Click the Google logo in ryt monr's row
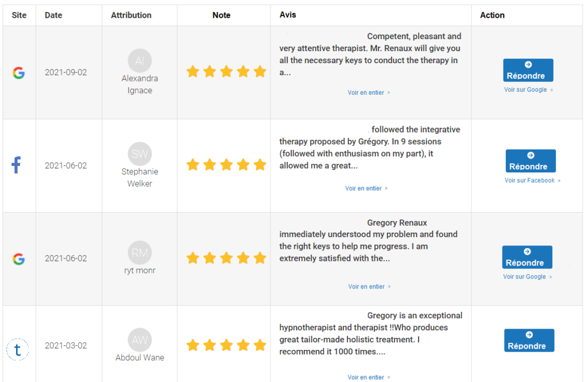This screenshot has width=588, height=382. [x=18, y=259]
